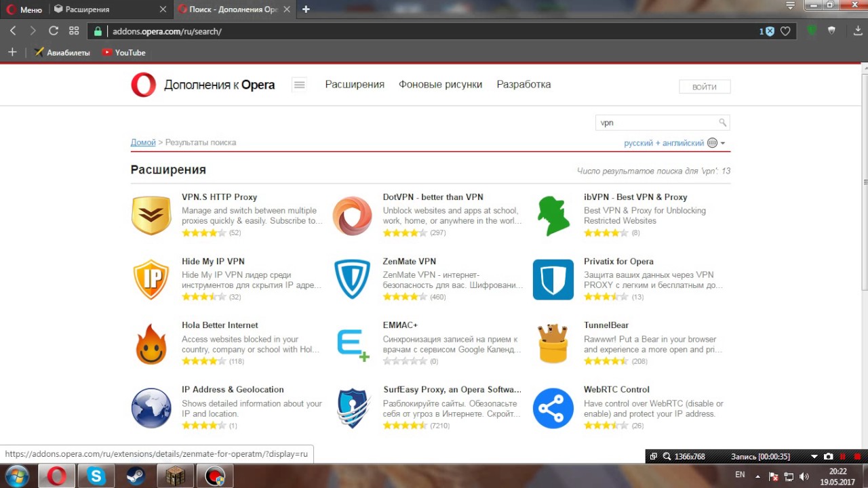The height and width of the screenshot is (488, 868).
Task: Click the ВОЙТИ sign-in button
Action: (x=705, y=87)
